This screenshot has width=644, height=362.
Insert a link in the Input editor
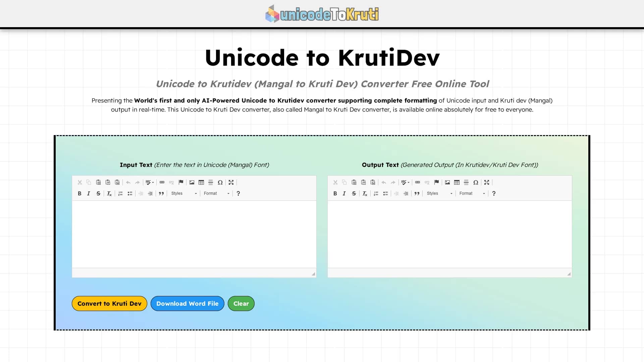point(162,182)
